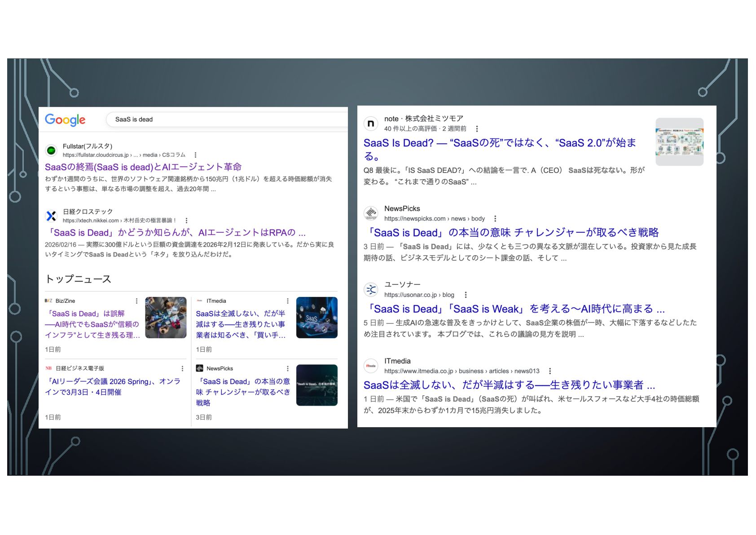Click the URL https://newspicks.com › news › body

pos(435,219)
